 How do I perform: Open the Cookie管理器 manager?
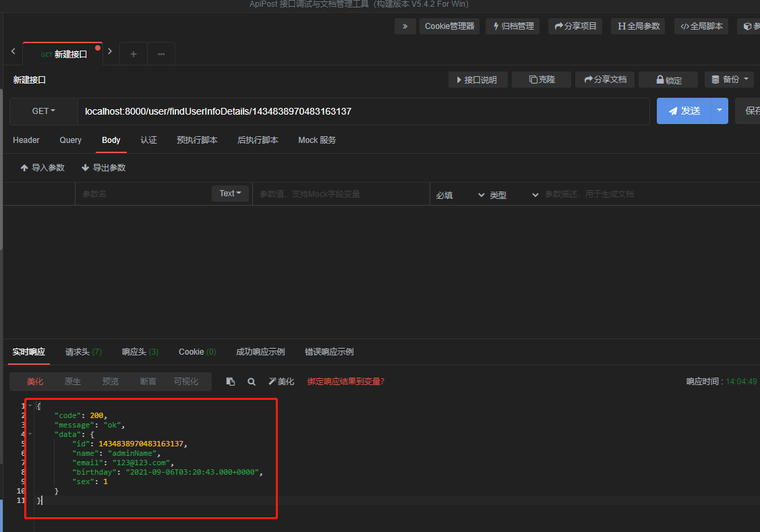(449, 26)
